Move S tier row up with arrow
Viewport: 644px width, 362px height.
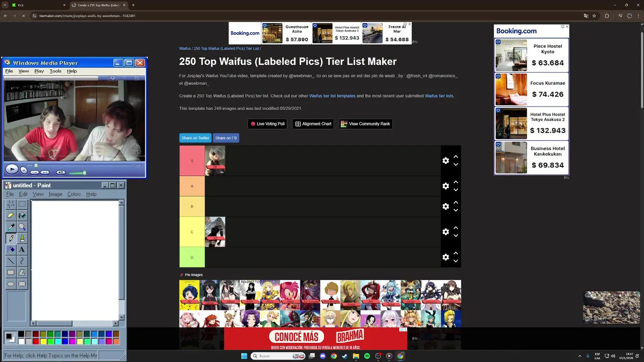[456, 157]
